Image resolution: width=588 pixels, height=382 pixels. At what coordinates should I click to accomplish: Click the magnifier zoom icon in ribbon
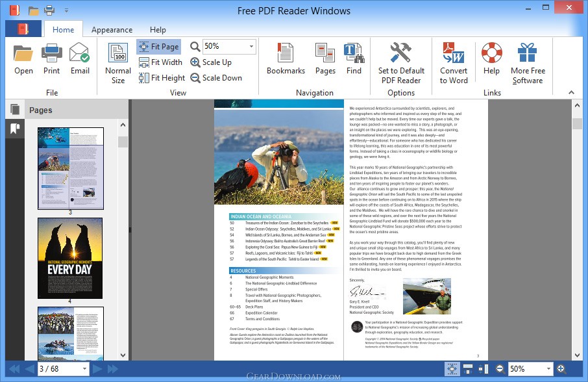point(195,47)
